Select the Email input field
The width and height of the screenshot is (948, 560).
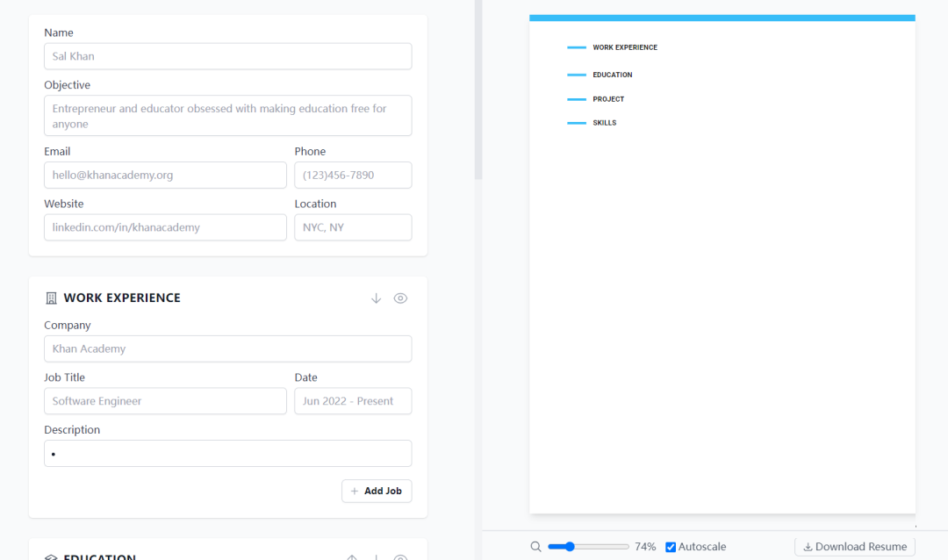165,175
